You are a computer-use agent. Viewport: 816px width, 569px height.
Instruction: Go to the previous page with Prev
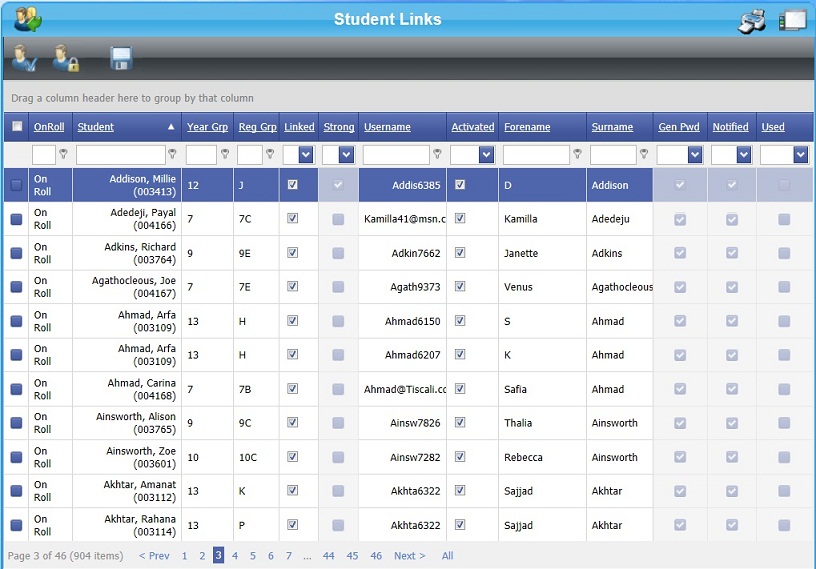pos(154,556)
